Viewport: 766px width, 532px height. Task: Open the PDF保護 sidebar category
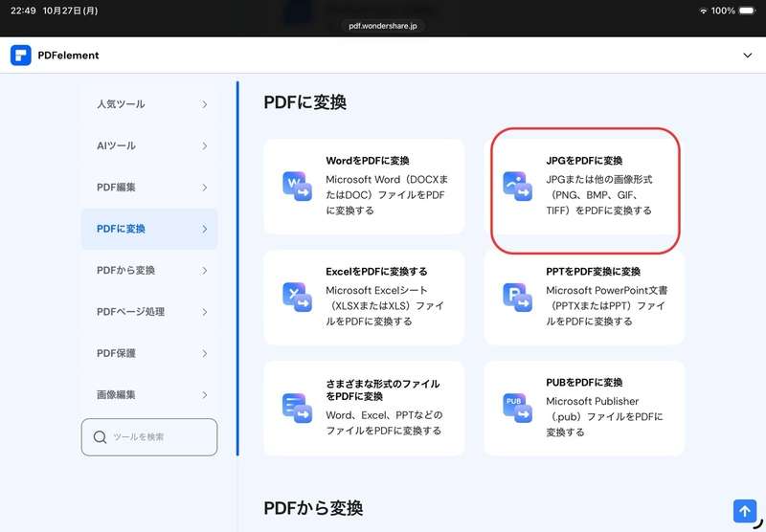149,353
